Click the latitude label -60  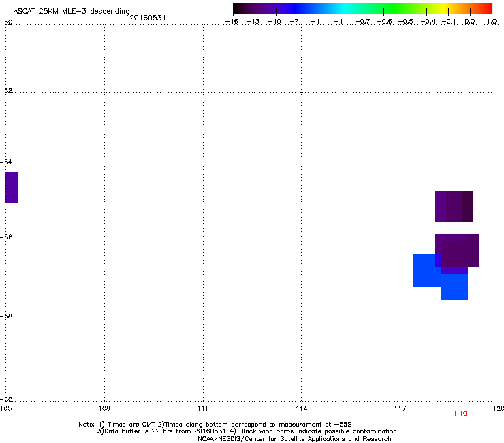tap(6, 399)
